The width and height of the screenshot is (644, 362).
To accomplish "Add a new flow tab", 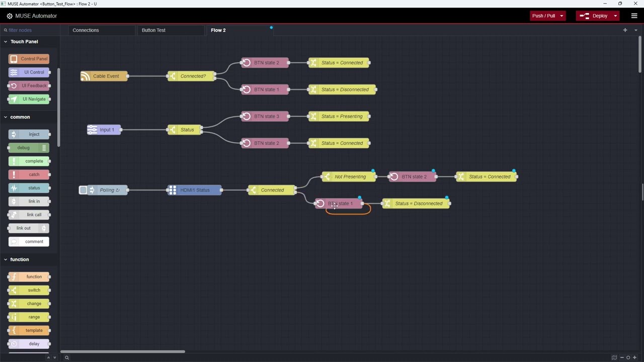I will point(625,30).
